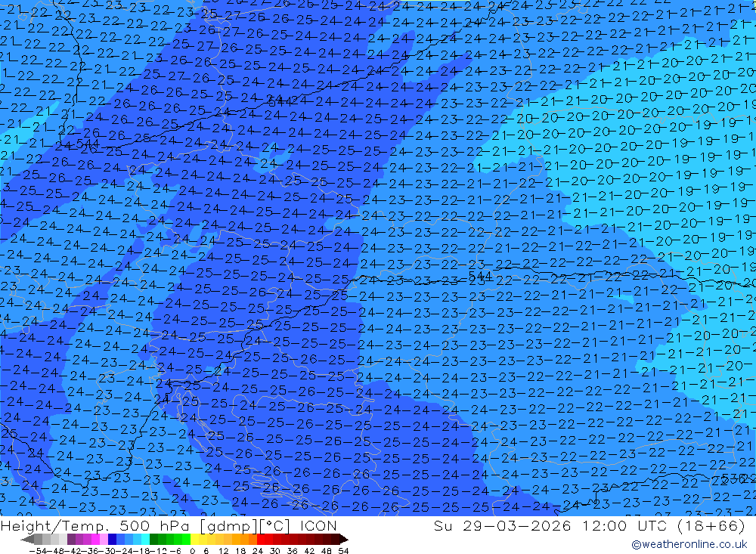The width and height of the screenshot is (756, 554).
Task: Click the -42 label under color scale
Action: (x=73, y=551)
